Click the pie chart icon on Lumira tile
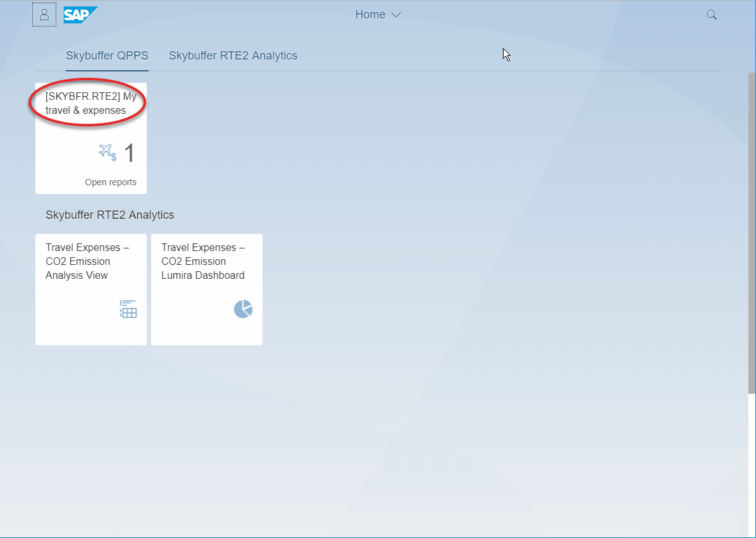Screen dimensions: 756x538 click(x=243, y=309)
